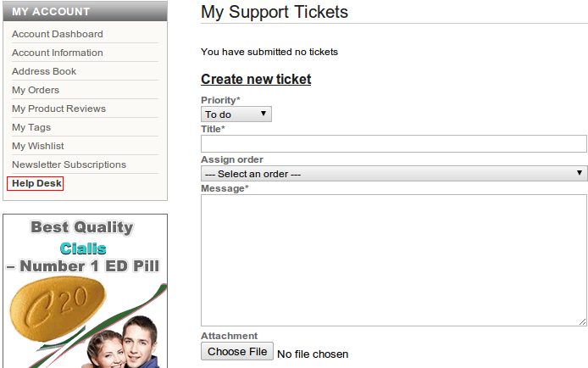Click the Assign order dropdown arrow
This screenshot has width=588, height=368.
(580, 173)
